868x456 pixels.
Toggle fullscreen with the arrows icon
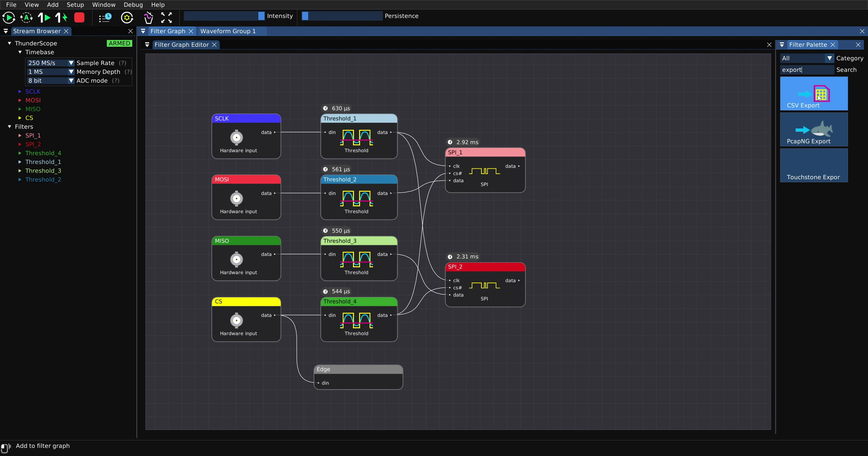(166, 18)
